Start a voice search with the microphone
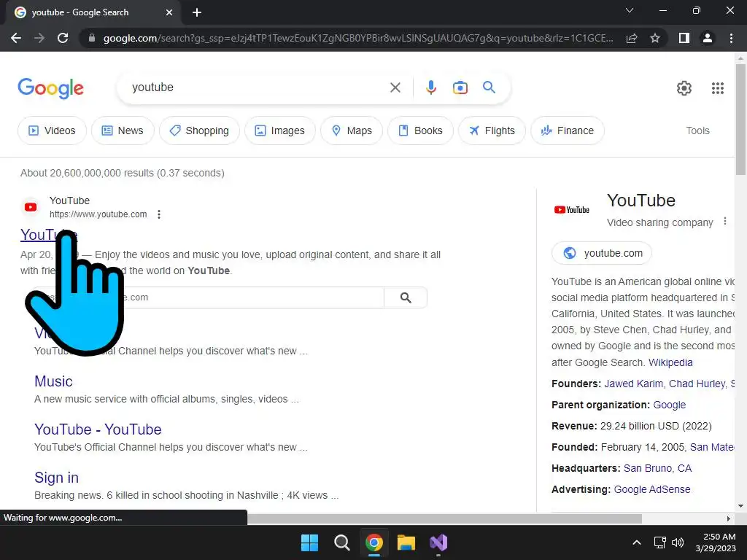Screen dimensions: 747x560 [430, 87]
